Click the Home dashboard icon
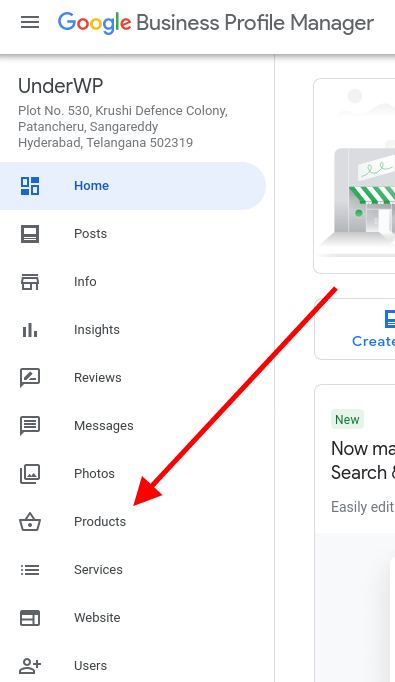 30,186
